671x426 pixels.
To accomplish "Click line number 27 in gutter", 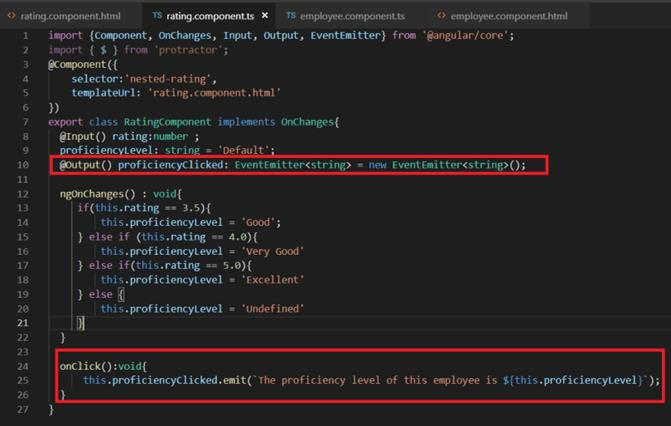I will pos(23,410).
